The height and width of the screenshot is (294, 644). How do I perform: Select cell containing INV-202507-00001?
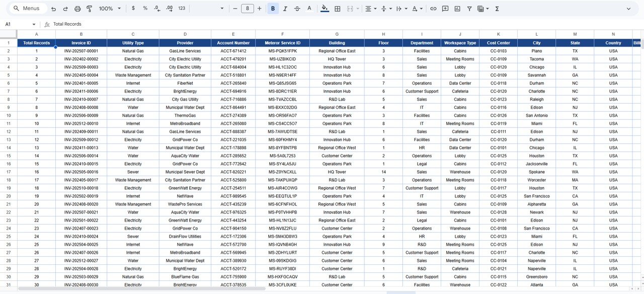pos(81,51)
